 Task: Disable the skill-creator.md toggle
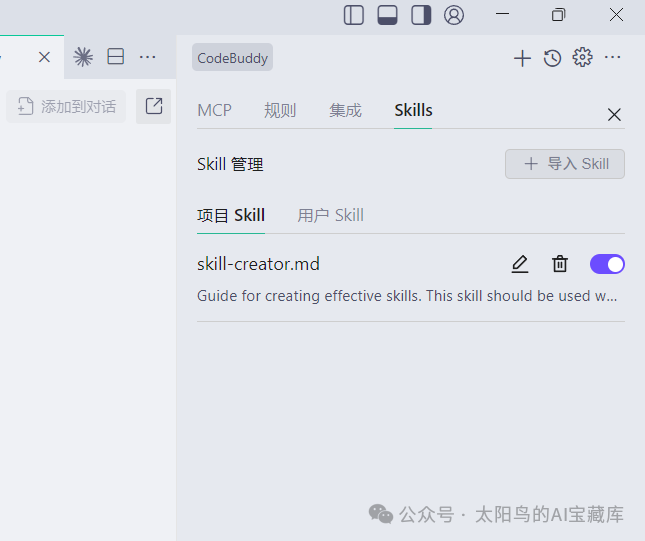[607, 264]
